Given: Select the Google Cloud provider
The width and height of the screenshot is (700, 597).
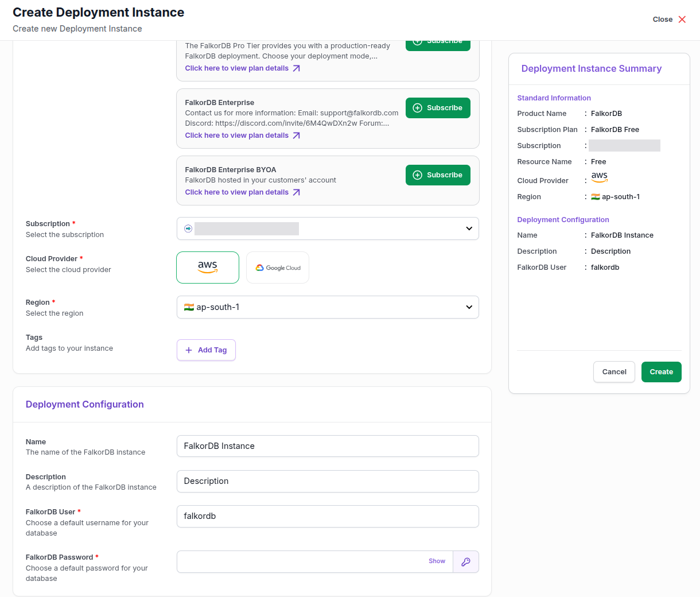Looking at the screenshot, I should coord(278,268).
